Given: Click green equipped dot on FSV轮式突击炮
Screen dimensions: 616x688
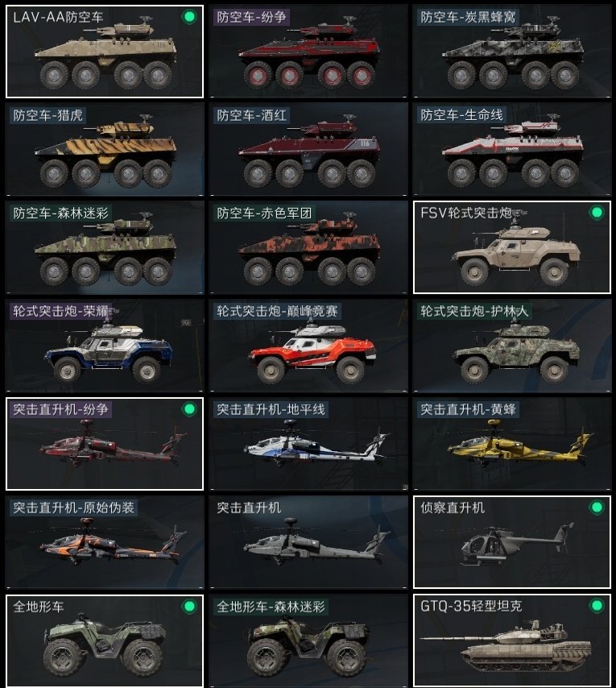Looking at the screenshot, I should [x=596, y=213].
